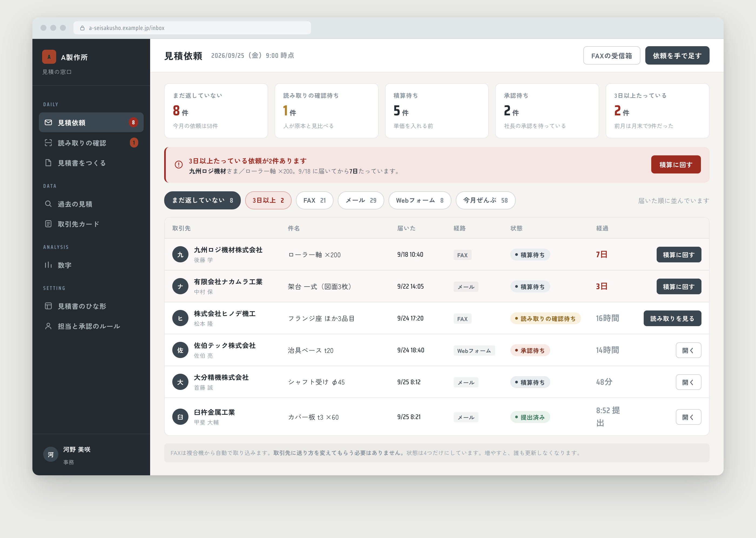Image resolution: width=756 pixels, height=538 pixels.
Task: Click the ナ avatar for 有限会社ナカムラ工業
Action: point(180,286)
